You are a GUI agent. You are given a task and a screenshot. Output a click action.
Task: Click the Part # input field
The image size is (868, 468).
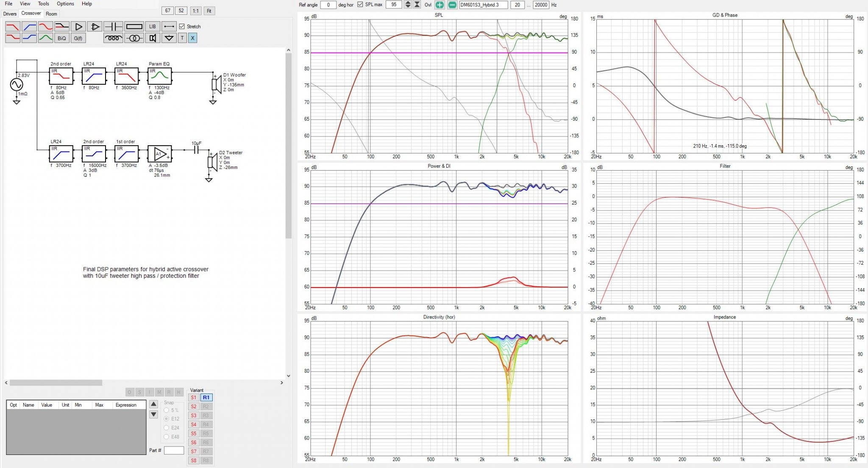[174, 450]
